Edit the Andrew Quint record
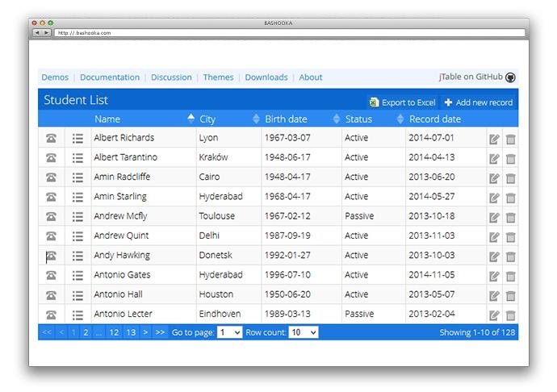557x392 pixels. (494, 237)
